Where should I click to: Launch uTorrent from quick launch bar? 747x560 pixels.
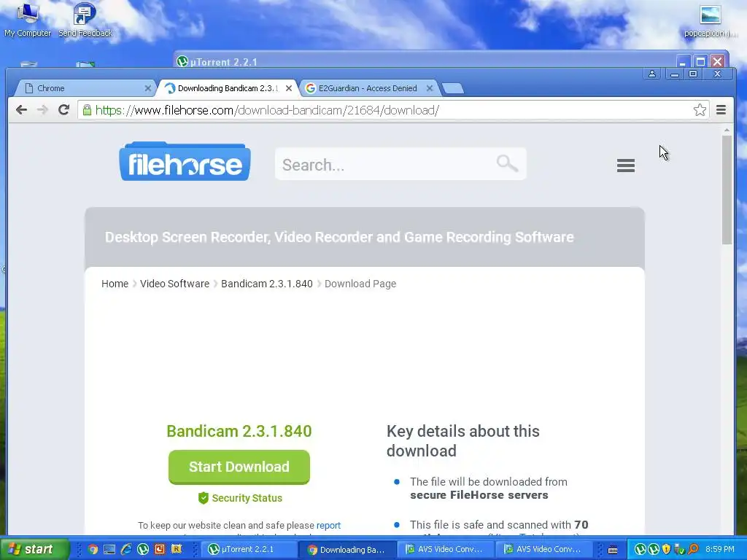click(x=143, y=549)
